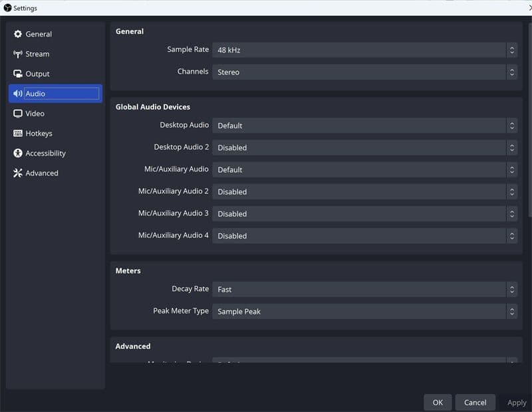Open the Desktop Audio device dropdown
The height and width of the screenshot is (412, 532).
364,125
